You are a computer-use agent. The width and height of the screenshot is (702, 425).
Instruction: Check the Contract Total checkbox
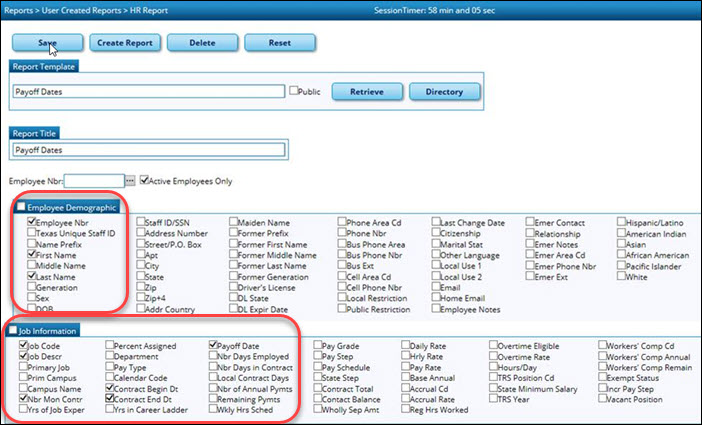click(x=318, y=387)
